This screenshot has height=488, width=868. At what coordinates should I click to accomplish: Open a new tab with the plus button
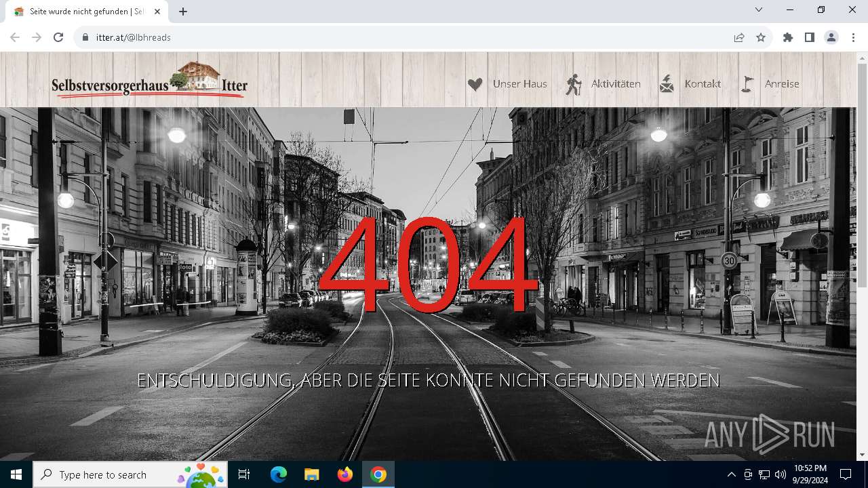[x=183, y=12]
